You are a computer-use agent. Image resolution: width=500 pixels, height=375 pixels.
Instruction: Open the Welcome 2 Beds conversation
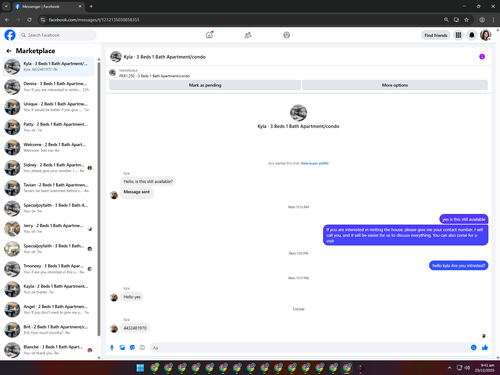click(x=49, y=147)
